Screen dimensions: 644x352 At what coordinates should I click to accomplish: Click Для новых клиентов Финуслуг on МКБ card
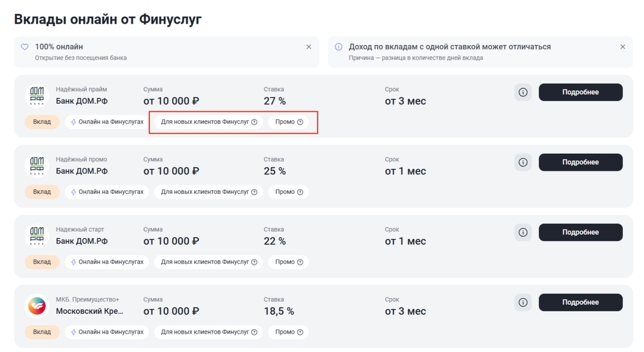[x=204, y=332]
